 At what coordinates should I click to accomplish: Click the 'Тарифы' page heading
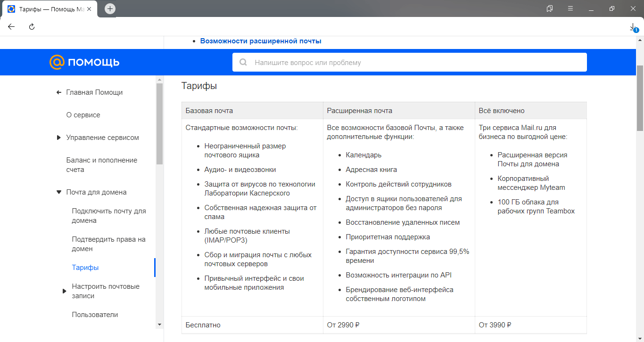[x=199, y=86]
